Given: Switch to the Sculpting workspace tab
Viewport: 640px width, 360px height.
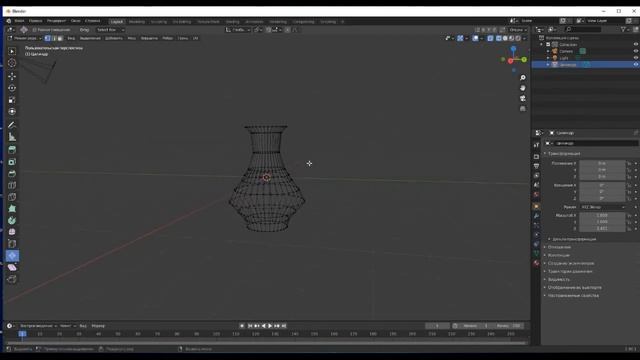Looking at the screenshot, I should 158,22.
